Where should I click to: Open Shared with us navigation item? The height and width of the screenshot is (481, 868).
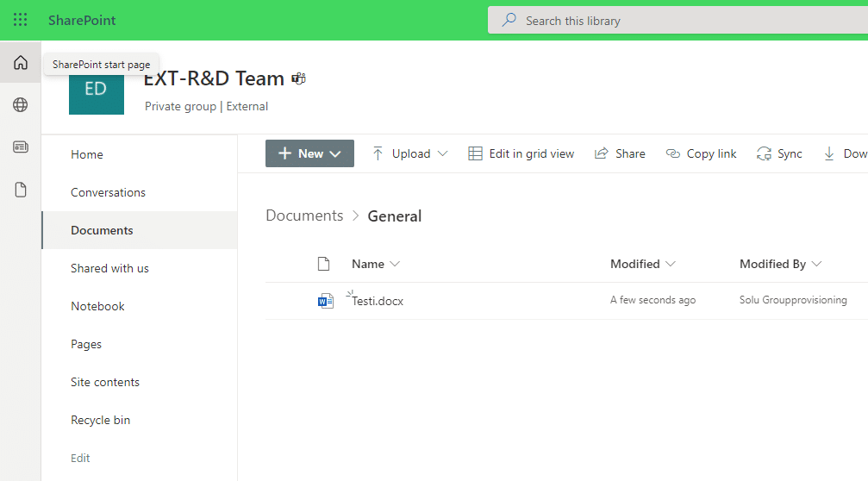[x=109, y=268]
